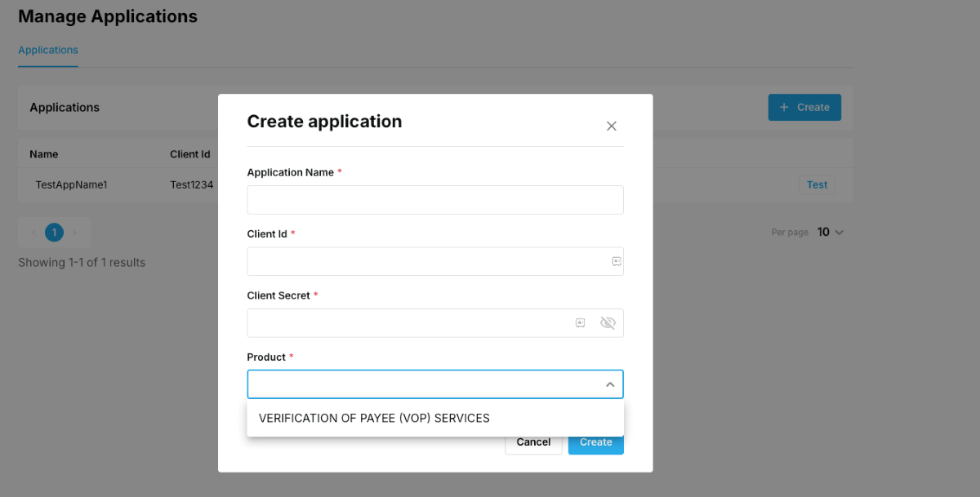This screenshot has height=497, width=980.
Task: Click inside the Application Name input field
Action: [435, 199]
